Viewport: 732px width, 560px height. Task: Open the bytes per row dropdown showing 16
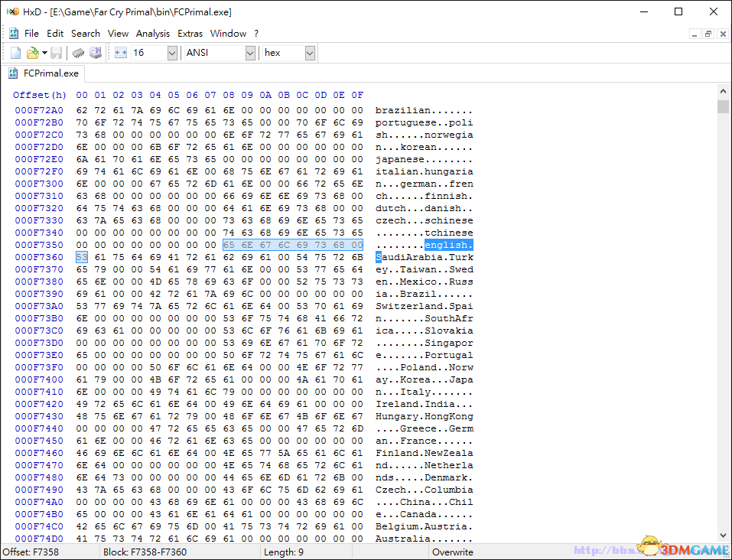pyautogui.click(x=171, y=53)
